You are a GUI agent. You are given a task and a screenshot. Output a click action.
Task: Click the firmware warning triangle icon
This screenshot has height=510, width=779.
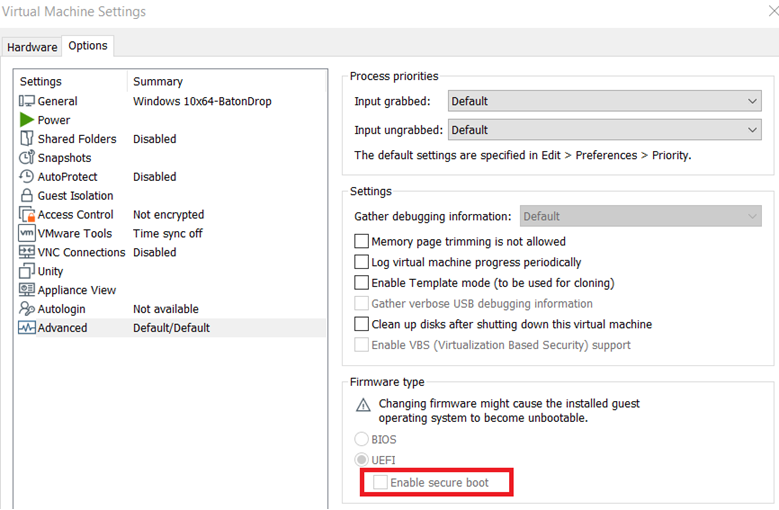tap(363, 405)
